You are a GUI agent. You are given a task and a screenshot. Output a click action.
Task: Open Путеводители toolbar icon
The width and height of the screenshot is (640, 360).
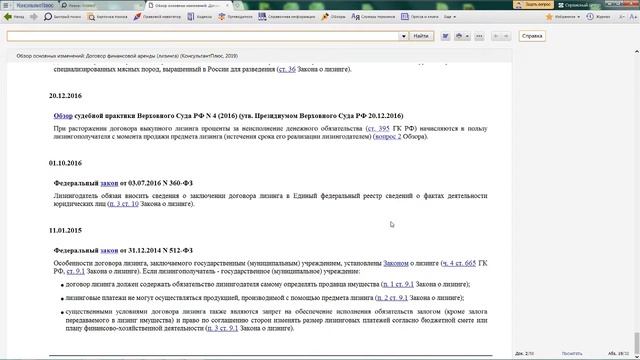[x=222, y=17]
